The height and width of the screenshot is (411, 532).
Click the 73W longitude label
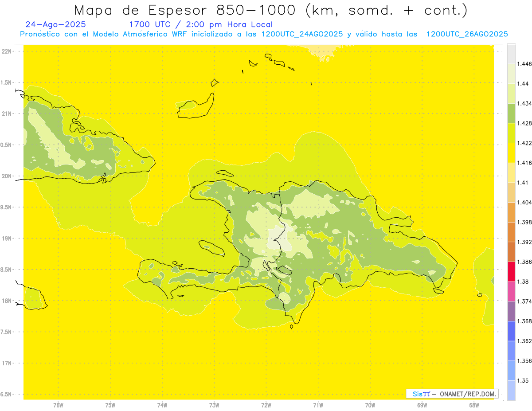tap(214, 405)
